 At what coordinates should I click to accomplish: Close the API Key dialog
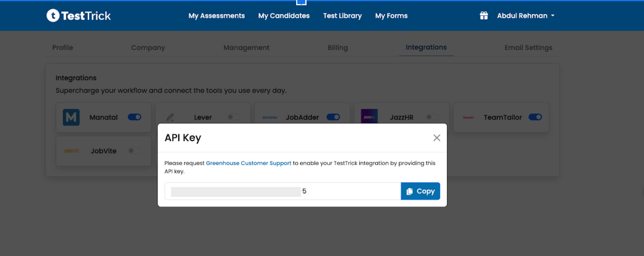[x=437, y=138]
